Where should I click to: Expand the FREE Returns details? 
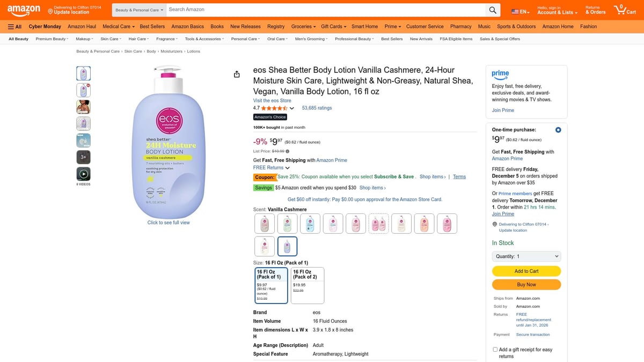288,167
